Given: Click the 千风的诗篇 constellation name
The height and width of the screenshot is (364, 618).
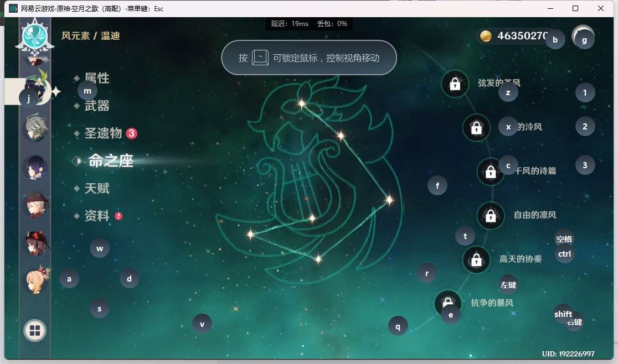Looking at the screenshot, I should point(535,171).
